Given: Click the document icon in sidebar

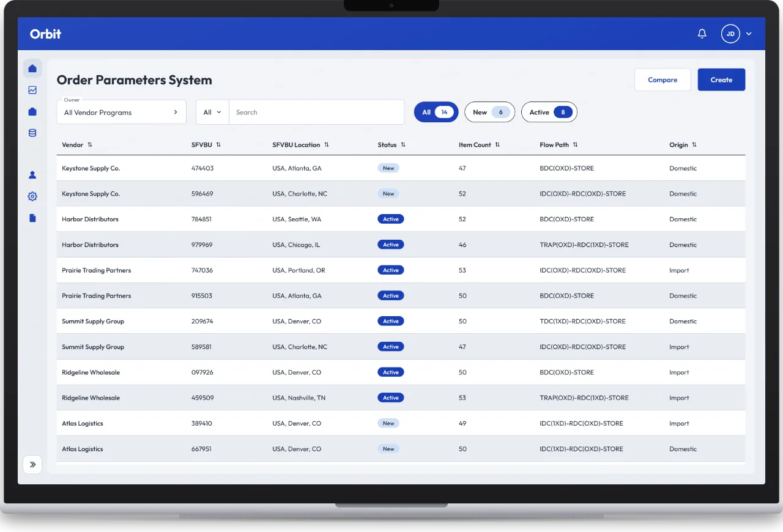Looking at the screenshot, I should click(32, 218).
